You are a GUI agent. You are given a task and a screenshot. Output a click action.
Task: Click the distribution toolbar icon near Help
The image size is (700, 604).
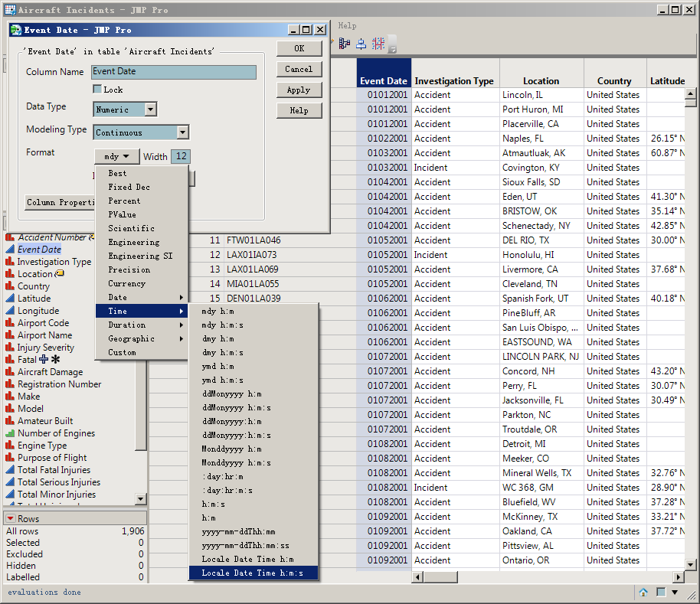tap(361, 44)
